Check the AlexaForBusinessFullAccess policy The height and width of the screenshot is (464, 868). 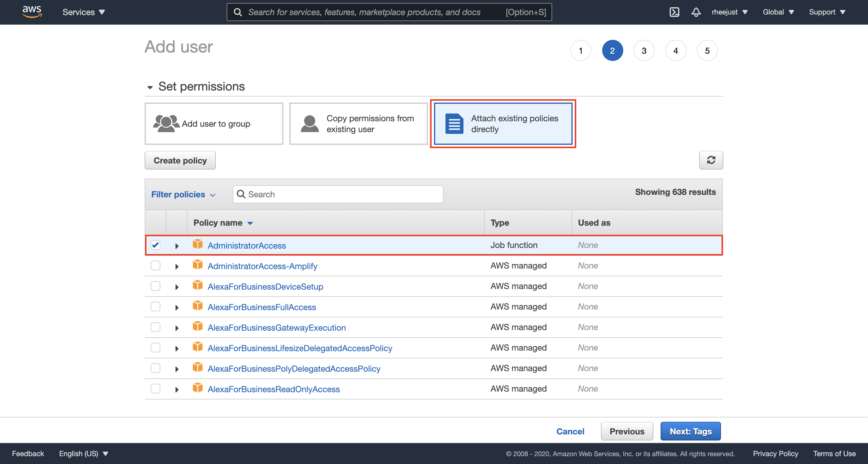(x=155, y=307)
